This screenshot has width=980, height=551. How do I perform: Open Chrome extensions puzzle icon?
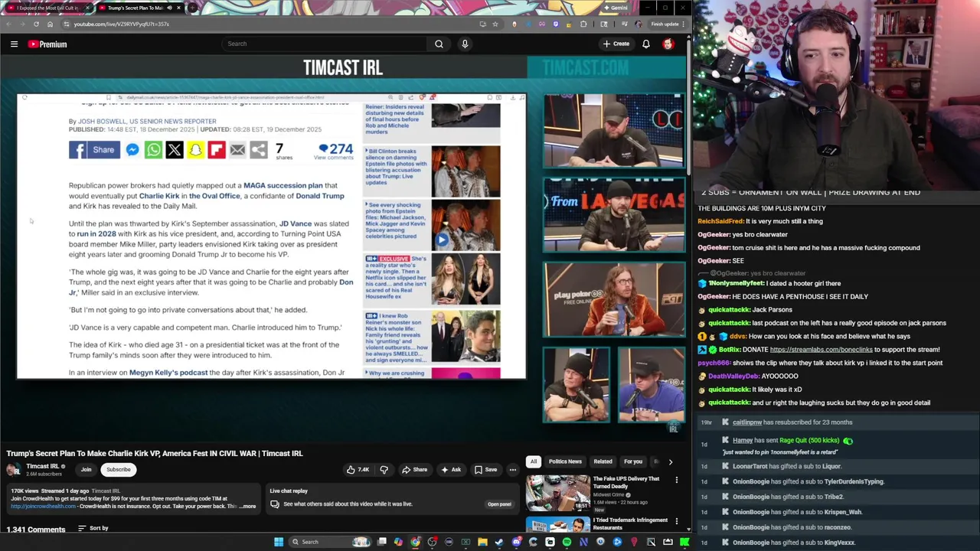coord(583,24)
